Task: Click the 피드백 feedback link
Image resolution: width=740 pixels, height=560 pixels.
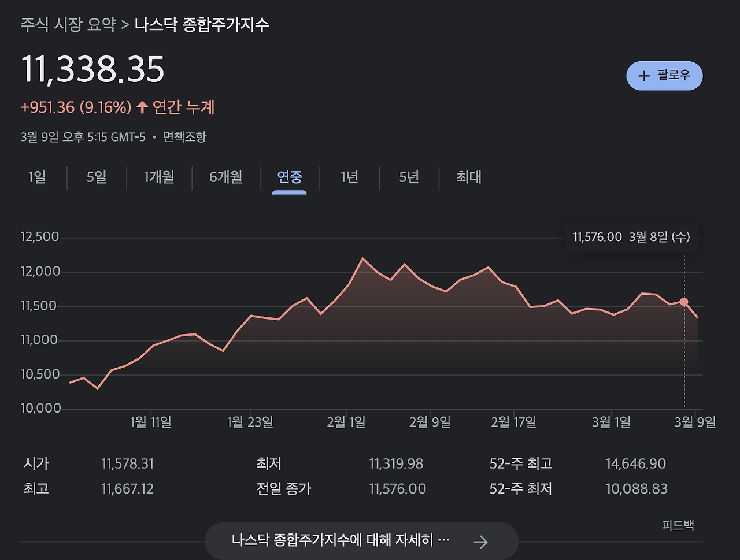Action: pyautogui.click(x=678, y=525)
